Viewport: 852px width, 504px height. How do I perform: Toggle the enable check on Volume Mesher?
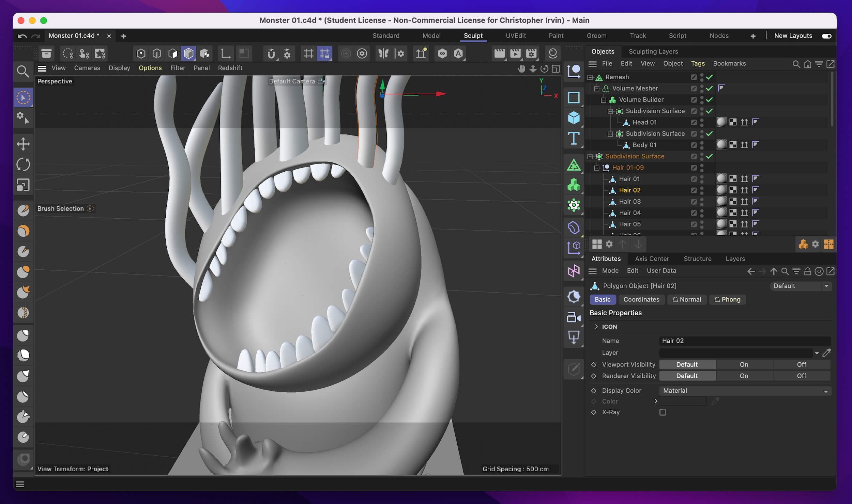(709, 89)
